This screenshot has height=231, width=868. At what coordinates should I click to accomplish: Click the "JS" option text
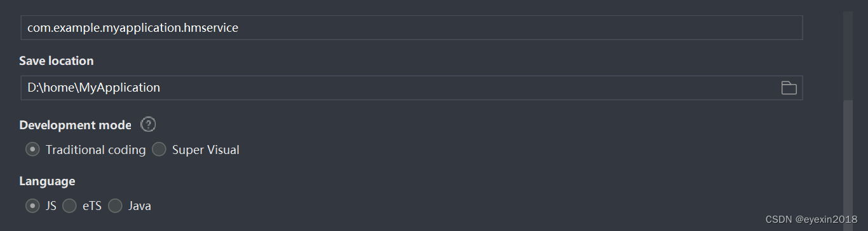point(51,206)
